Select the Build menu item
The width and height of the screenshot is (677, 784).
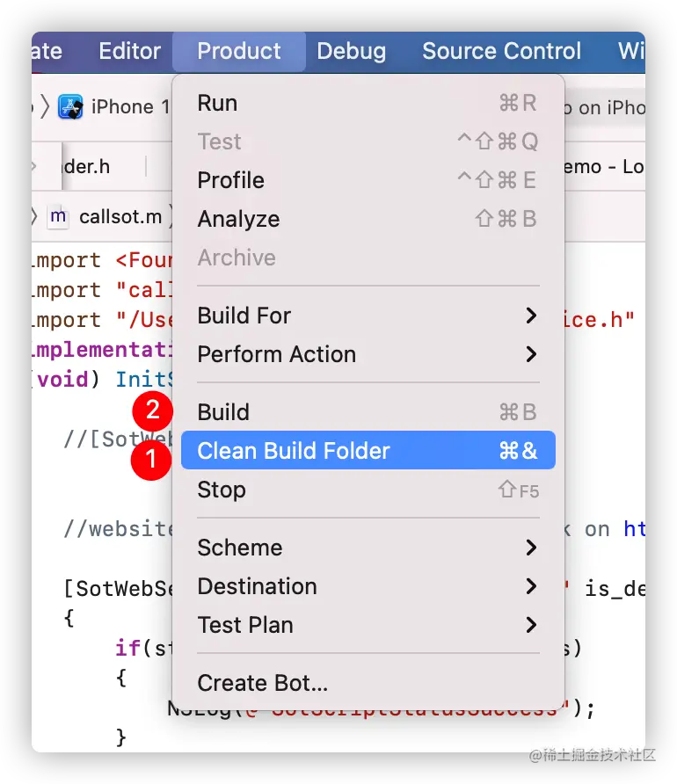tap(368, 412)
